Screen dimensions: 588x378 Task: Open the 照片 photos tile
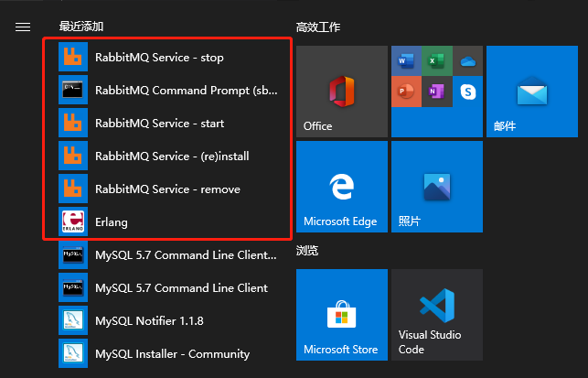point(437,187)
